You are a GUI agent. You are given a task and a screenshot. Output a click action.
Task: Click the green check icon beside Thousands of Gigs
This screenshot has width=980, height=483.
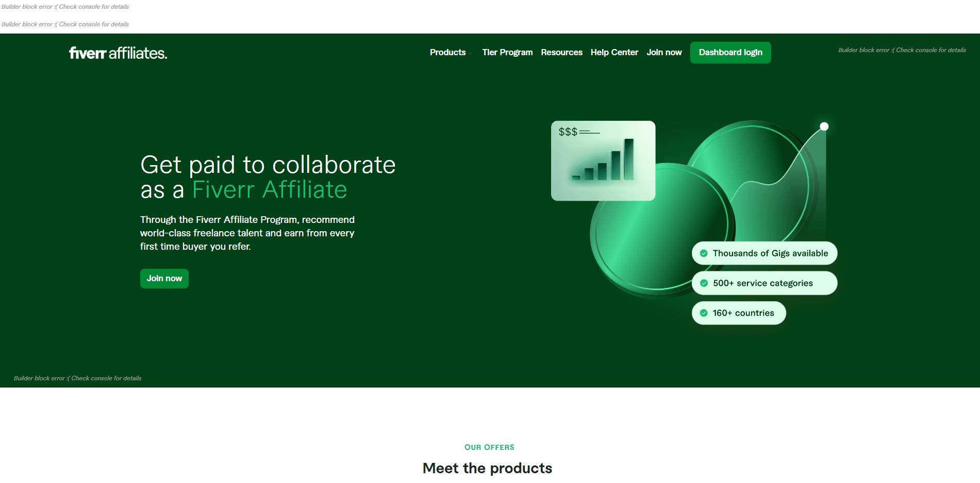coord(704,253)
